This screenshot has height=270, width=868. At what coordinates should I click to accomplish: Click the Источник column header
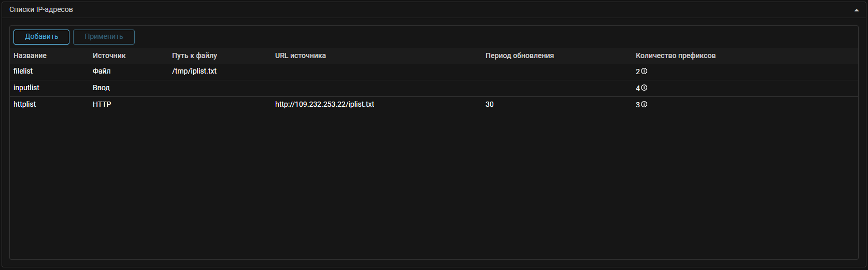[x=109, y=55]
